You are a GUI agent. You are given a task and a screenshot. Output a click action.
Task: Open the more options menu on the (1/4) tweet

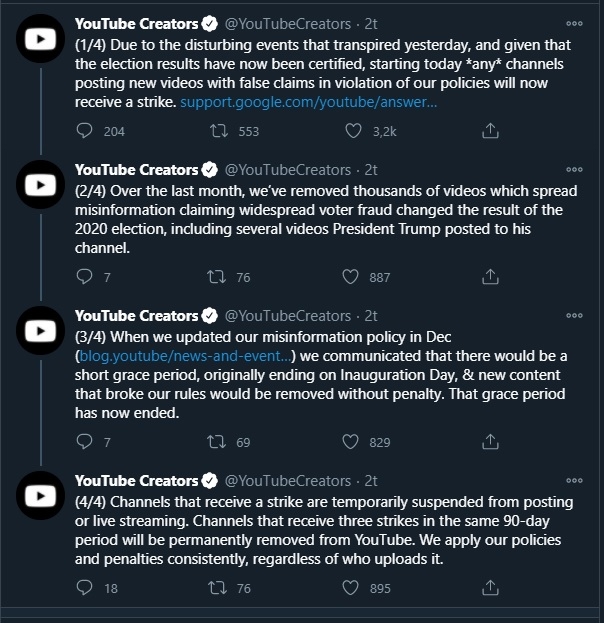574,24
